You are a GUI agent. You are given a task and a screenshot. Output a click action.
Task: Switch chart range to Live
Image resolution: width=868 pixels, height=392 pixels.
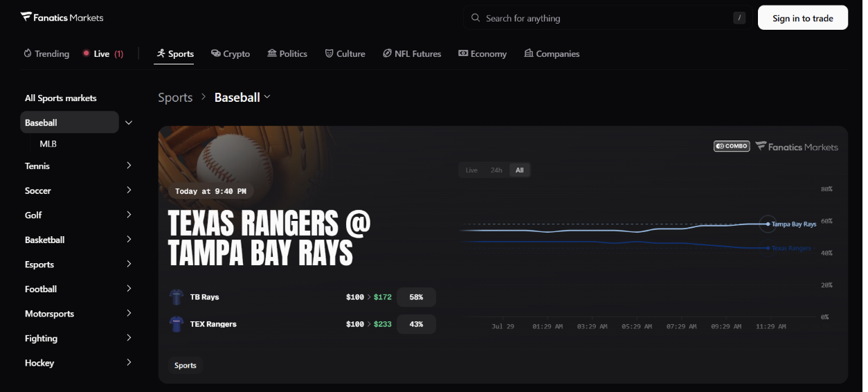click(471, 170)
